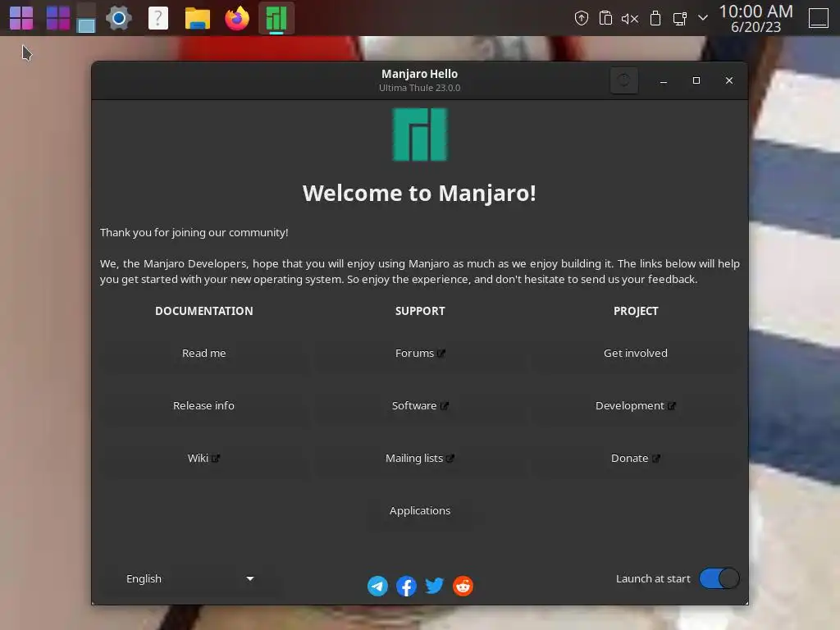
Task: Open the English language dropdown
Action: point(190,578)
